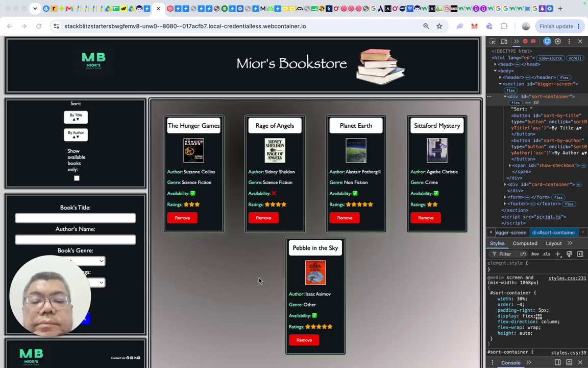Sort books By Author
Viewport: 588px width, 368px height.
point(76,135)
